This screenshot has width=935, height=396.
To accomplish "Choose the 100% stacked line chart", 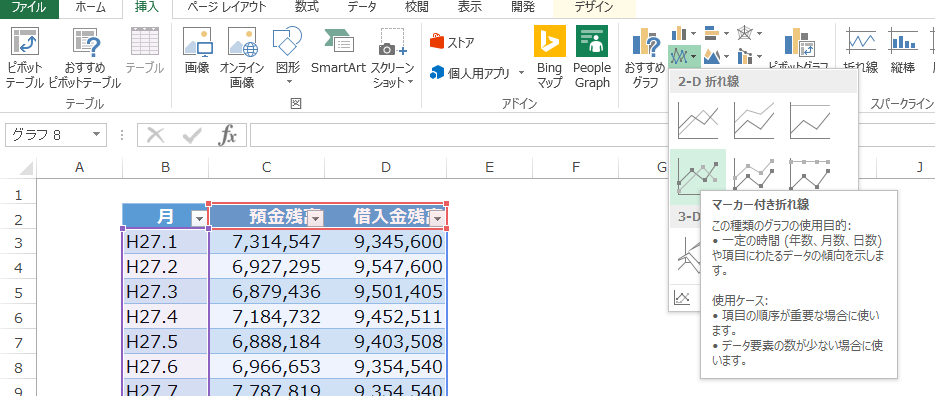I will click(x=809, y=120).
